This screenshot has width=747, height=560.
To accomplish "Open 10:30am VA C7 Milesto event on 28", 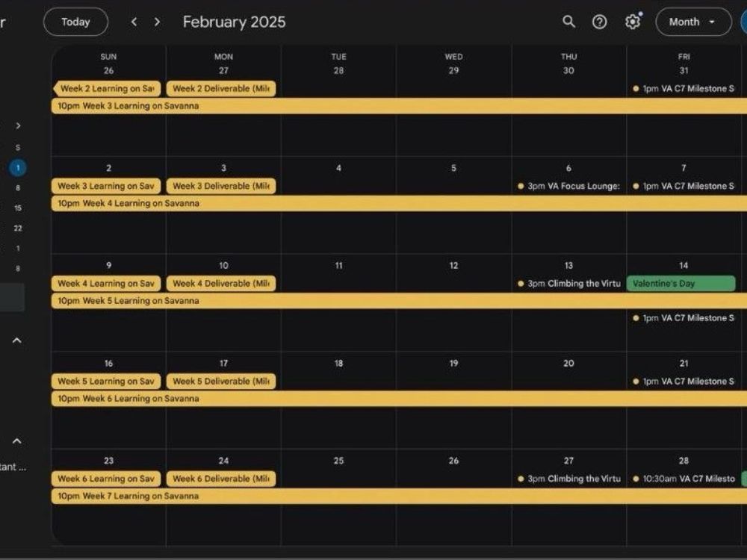I will [x=684, y=479].
